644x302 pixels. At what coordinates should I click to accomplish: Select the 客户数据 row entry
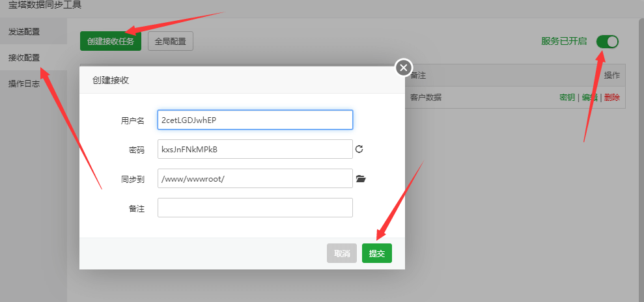[426, 98]
